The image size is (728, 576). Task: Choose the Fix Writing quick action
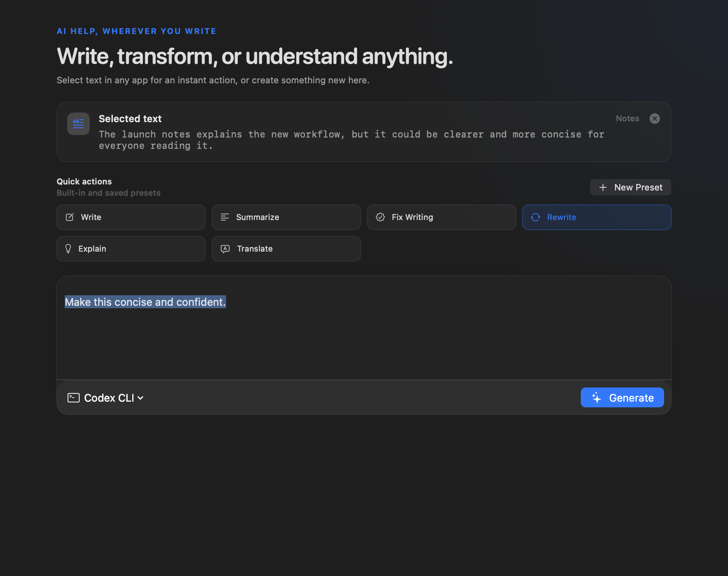[x=442, y=217]
